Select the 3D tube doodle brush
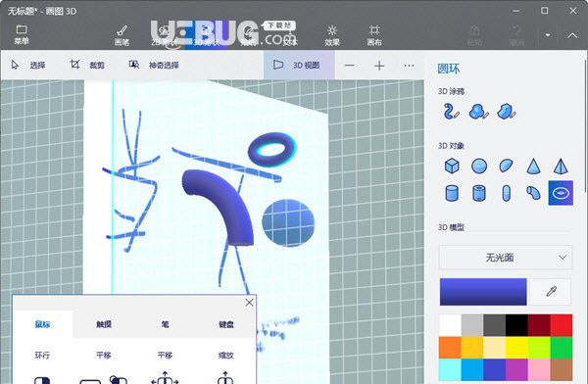This screenshot has height=384, width=588. tap(451, 112)
